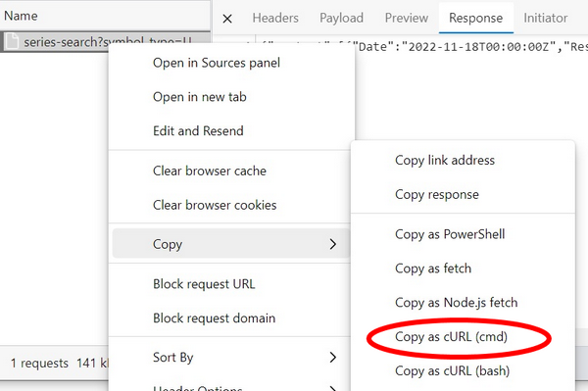
Task: Switch to the Headers tab
Action: (275, 18)
